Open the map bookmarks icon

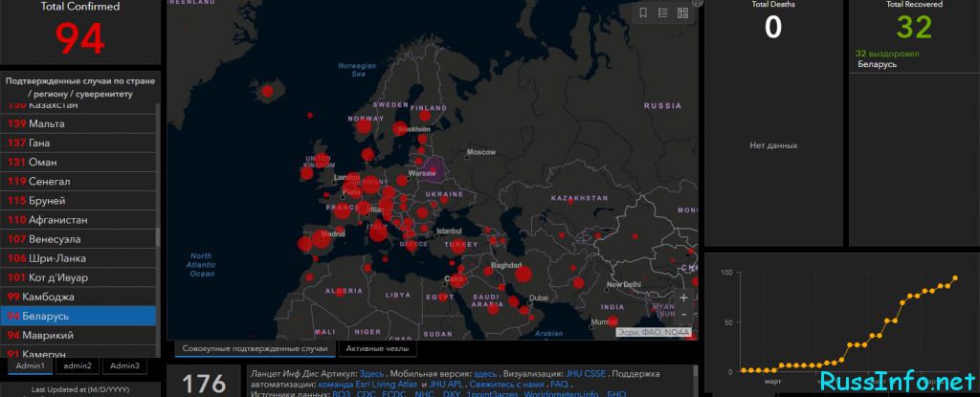tap(643, 12)
